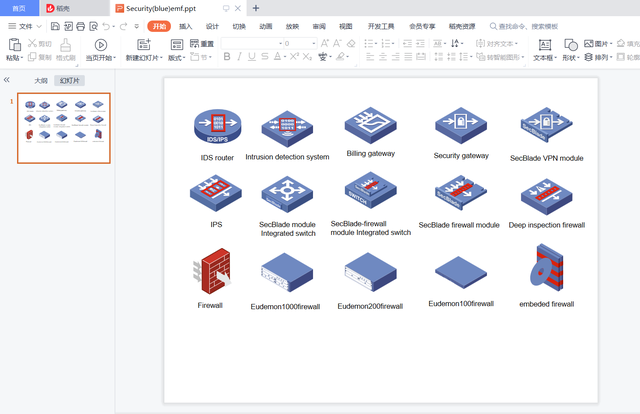Open the Member Exclusive (会员专享) tab
640x414 pixels.
pos(422,27)
